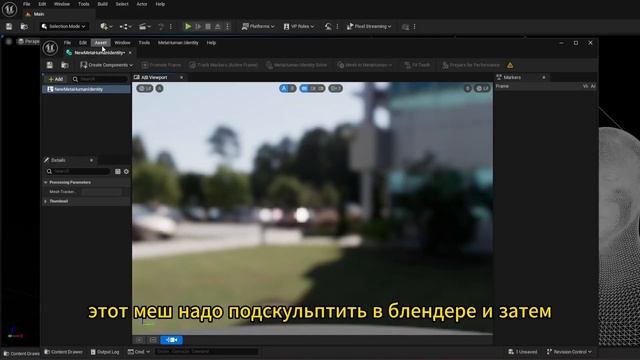The image size is (640, 360).
Task: Open the Blueprints dropdown in main toolbar
Action: point(125,27)
